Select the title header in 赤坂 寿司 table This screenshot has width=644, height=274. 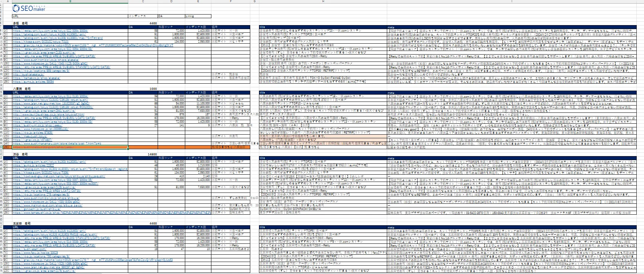(323, 27)
